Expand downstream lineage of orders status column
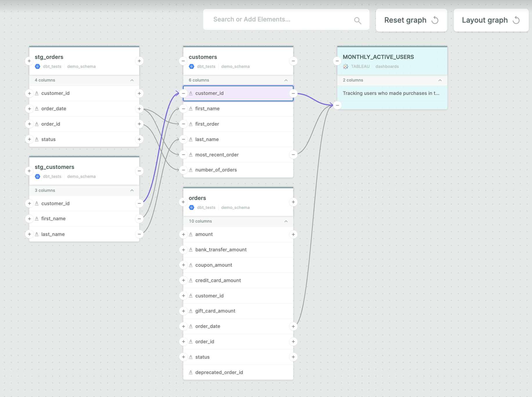This screenshot has width=532, height=397. point(293,357)
